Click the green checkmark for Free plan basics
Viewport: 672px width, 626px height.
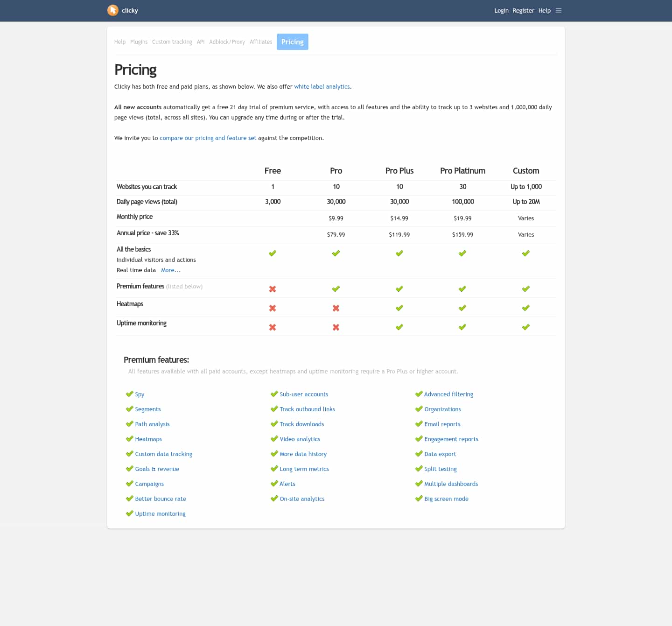tap(273, 253)
